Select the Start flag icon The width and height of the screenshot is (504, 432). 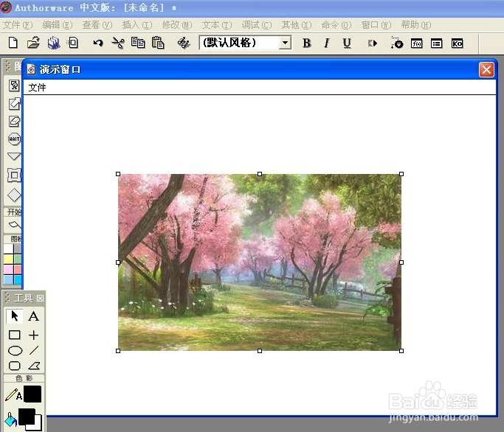(x=15, y=225)
